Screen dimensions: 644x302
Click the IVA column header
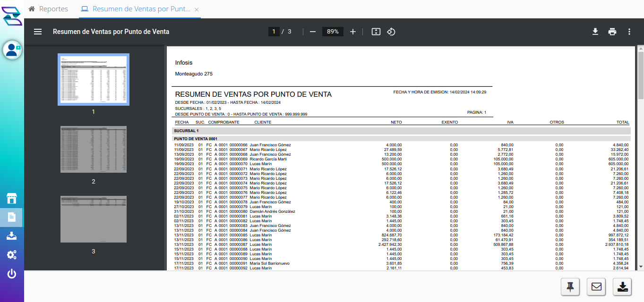[510, 122]
